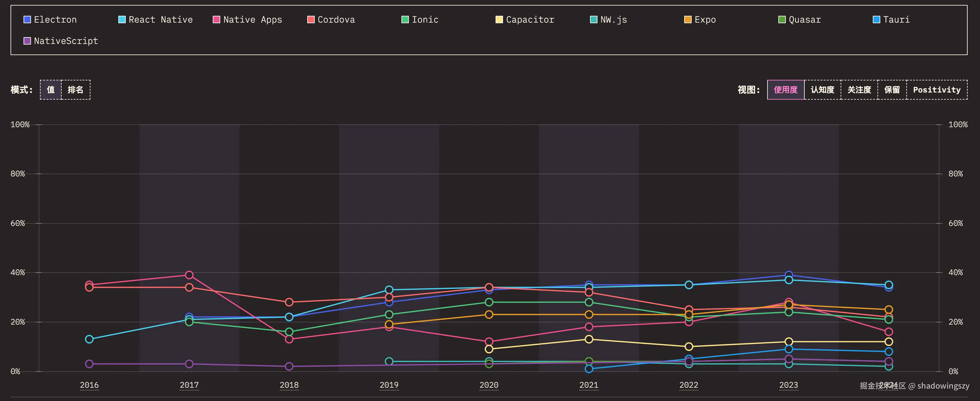980x401 pixels.
Task: Click the Capacitor legend color square
Action: click(x=499, y=19)
